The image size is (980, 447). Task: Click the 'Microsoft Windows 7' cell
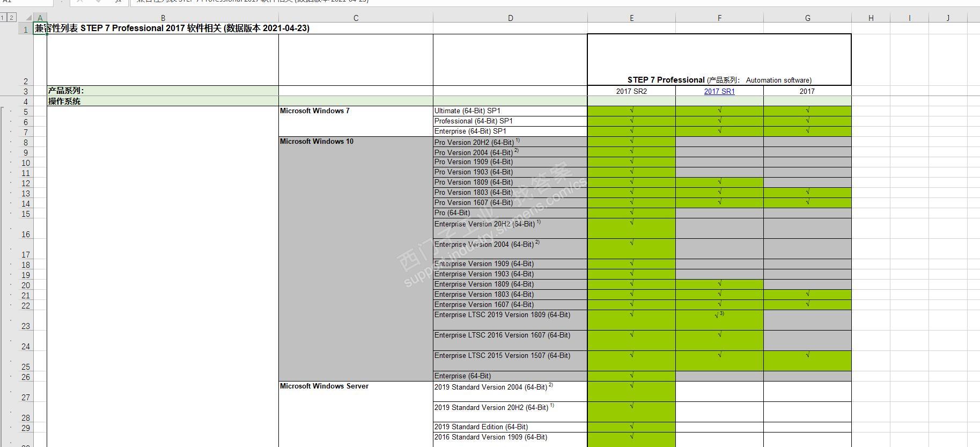(356, 121)
